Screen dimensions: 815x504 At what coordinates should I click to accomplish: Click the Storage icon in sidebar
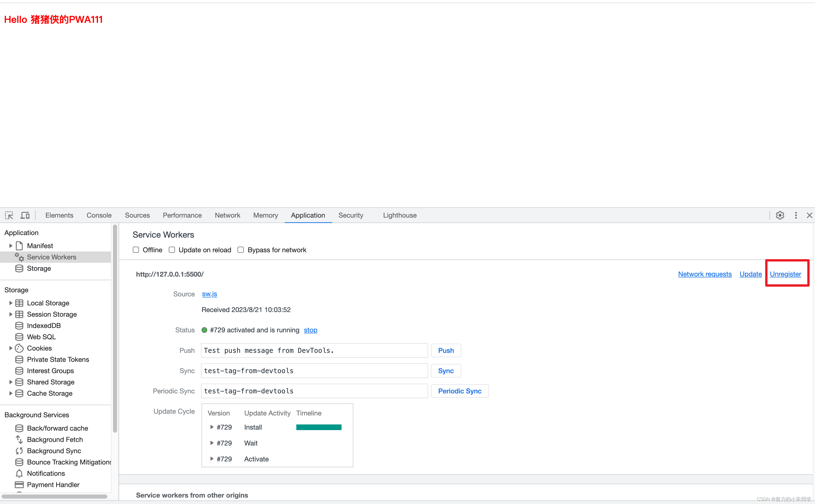20,268
